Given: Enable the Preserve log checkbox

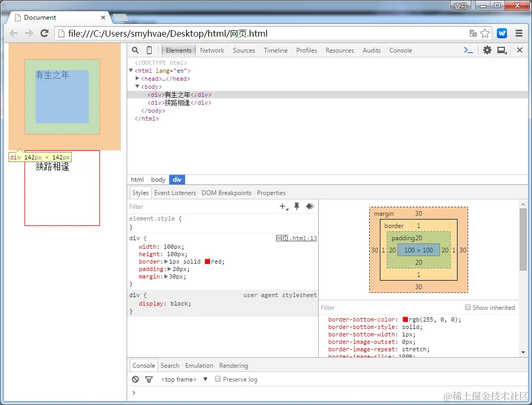Looking at the screenshot, I should 218,379.
